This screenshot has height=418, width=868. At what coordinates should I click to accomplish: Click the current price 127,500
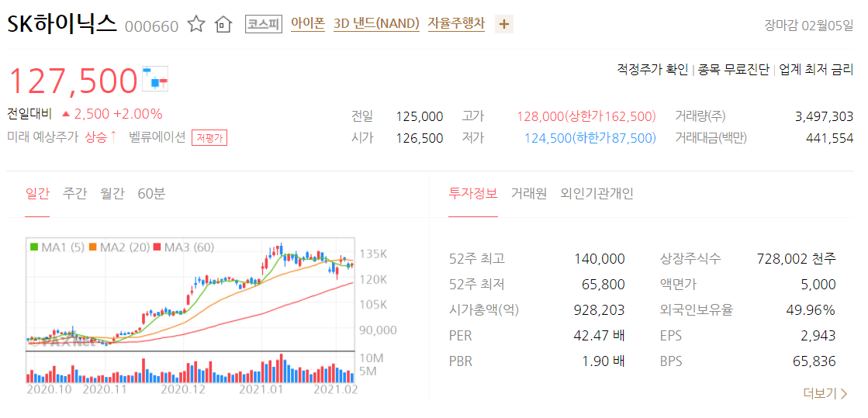point(72,81)
